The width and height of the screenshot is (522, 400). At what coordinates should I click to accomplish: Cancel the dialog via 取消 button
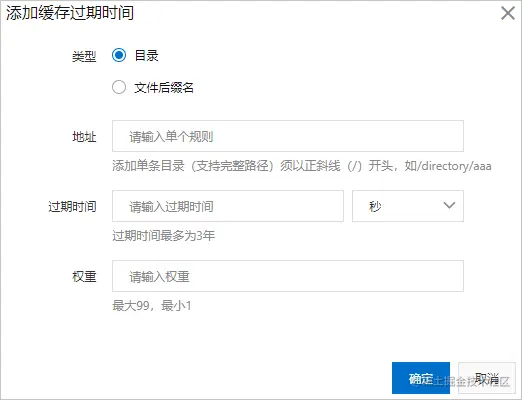pyautogui.click(x=487, y=378)
